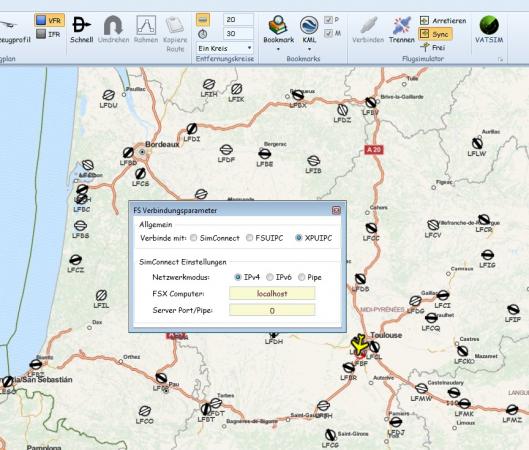Viewport: 529px width, 450px height.
Task: Click the LFCG airport icon
Action: [330, 434]
